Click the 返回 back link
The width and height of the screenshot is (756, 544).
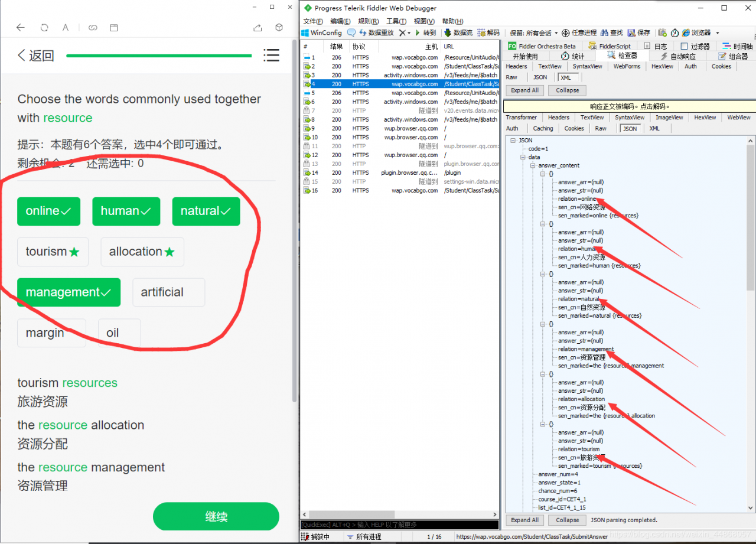tap(36, 56)
